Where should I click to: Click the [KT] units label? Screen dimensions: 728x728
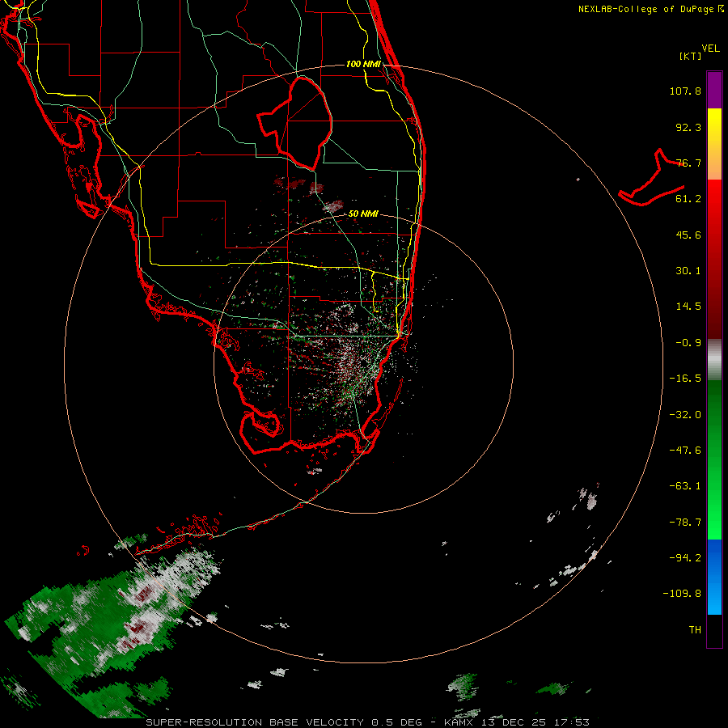(x=691, y=56)
